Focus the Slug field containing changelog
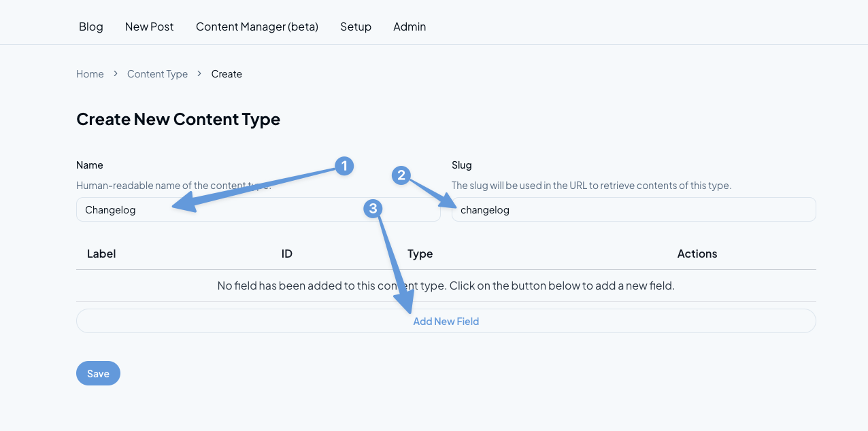The width and height of the screenshot is (868, 431). tap(633, 210)
